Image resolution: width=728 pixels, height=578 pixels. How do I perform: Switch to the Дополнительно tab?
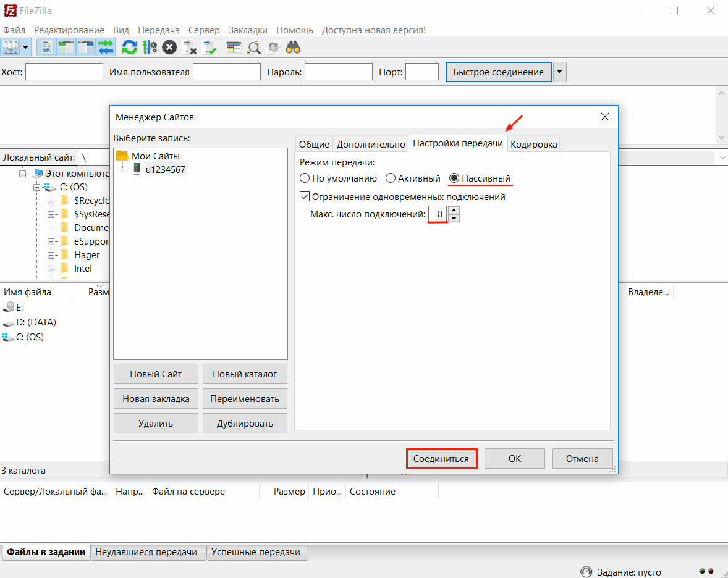pos(371,144)
